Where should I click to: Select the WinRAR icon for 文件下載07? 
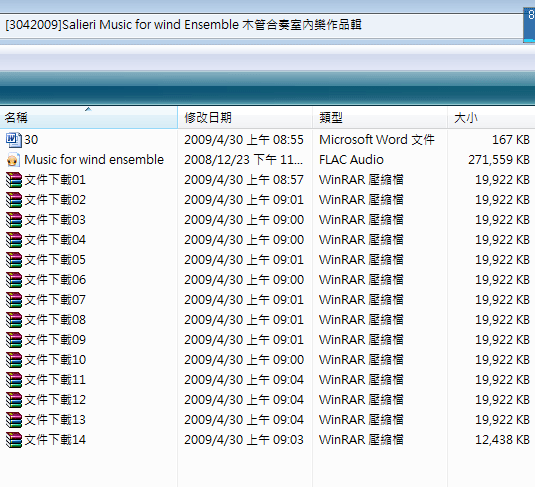(13, 300)
